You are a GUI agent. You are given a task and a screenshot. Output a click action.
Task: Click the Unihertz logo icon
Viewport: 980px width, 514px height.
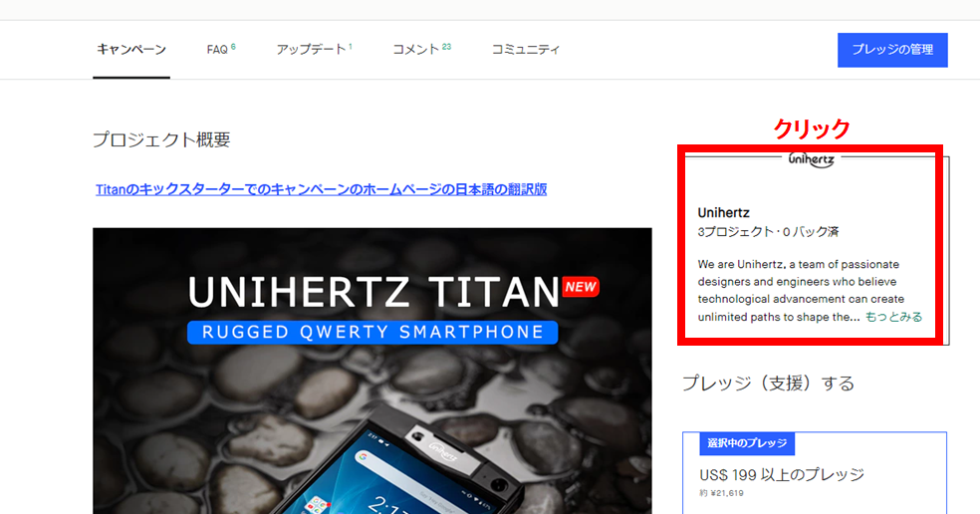811,160
